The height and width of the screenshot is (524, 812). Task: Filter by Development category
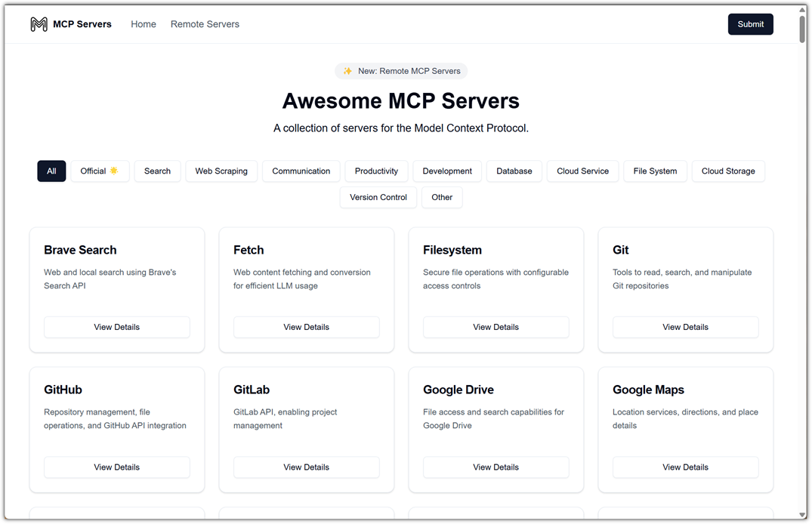[447, 171]
